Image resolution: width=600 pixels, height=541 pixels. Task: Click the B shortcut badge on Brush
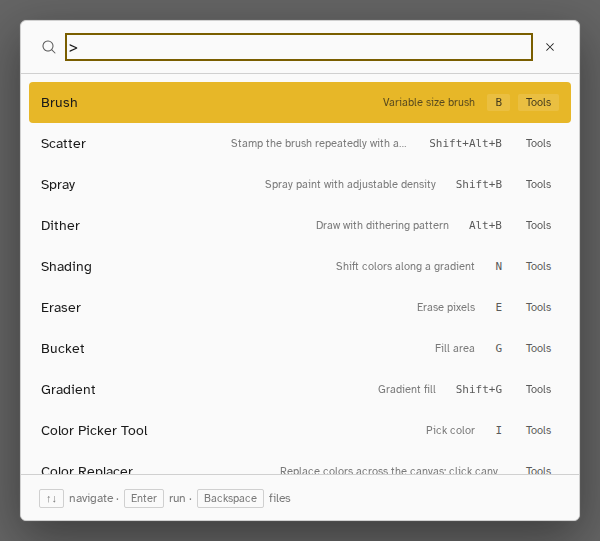pos(498,103)
